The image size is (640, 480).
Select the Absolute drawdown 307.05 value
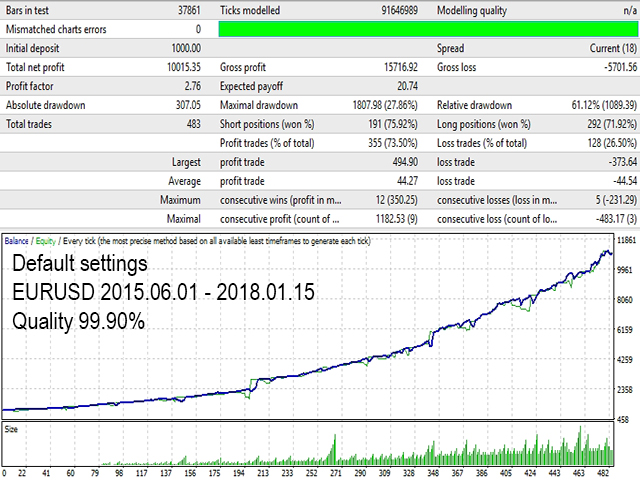coord(188,105)
